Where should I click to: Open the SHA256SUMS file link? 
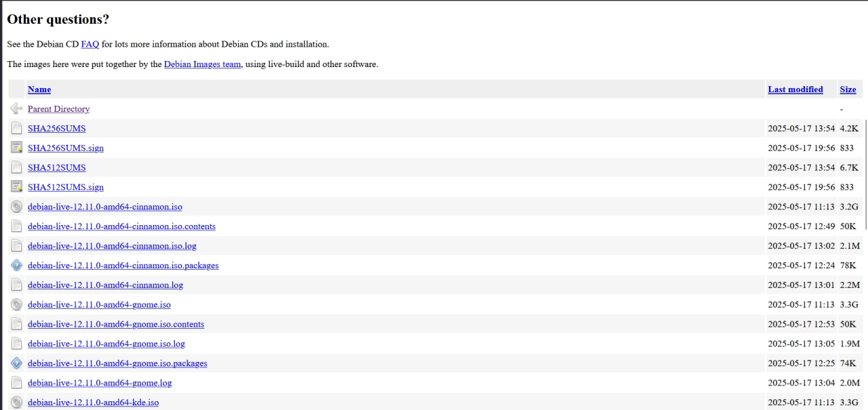[56, 128]
